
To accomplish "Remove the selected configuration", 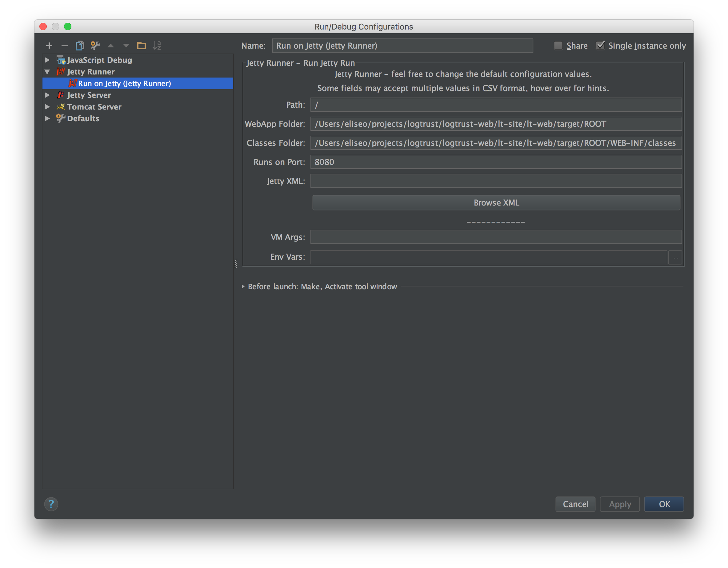I will 65,45.
